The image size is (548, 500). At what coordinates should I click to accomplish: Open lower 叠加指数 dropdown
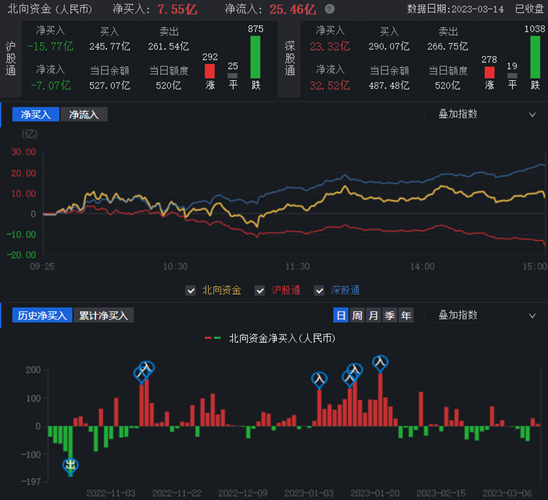point(484,316)
